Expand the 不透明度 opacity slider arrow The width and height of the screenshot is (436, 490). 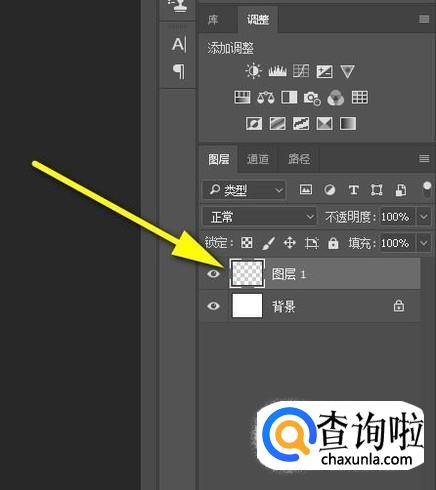tap(424, 217)
